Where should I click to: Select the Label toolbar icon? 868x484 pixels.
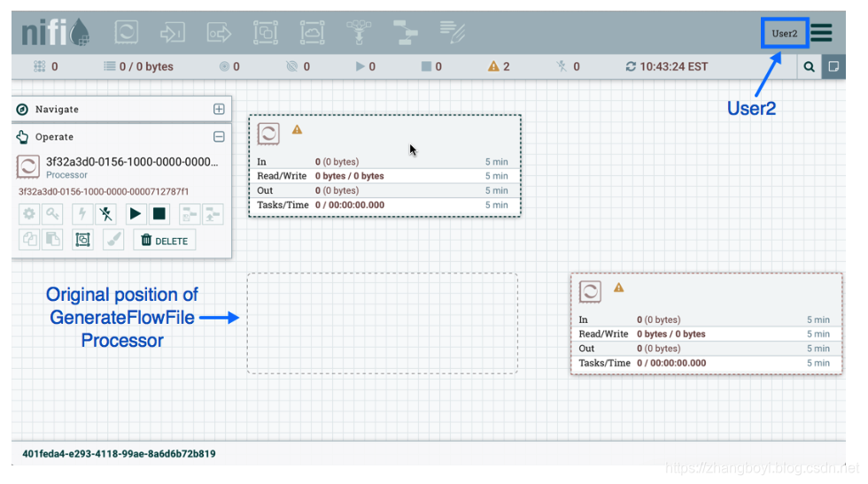(x=453, y=33)
